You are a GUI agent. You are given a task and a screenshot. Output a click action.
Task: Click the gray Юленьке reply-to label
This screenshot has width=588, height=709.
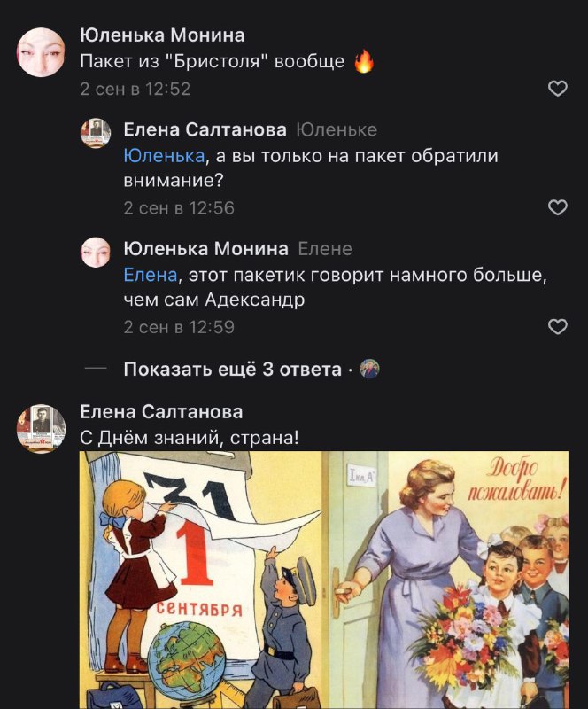[x=337, y=130]
